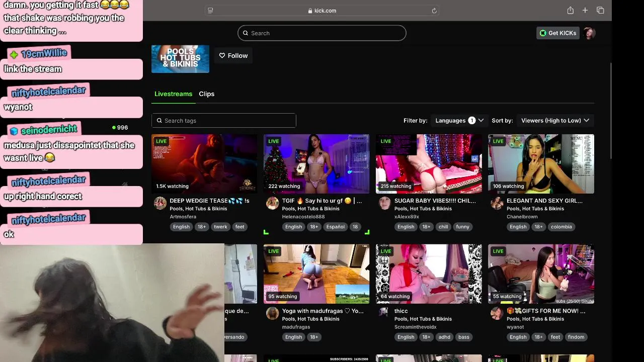Select the English tag under madufragas
The image size is (644, 362).
(x=293, y=337)
